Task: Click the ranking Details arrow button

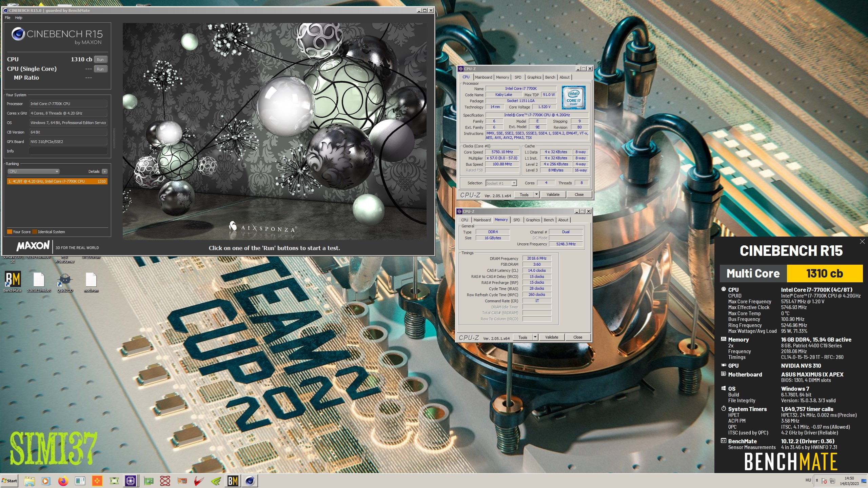Action: [x=105, y=171]
